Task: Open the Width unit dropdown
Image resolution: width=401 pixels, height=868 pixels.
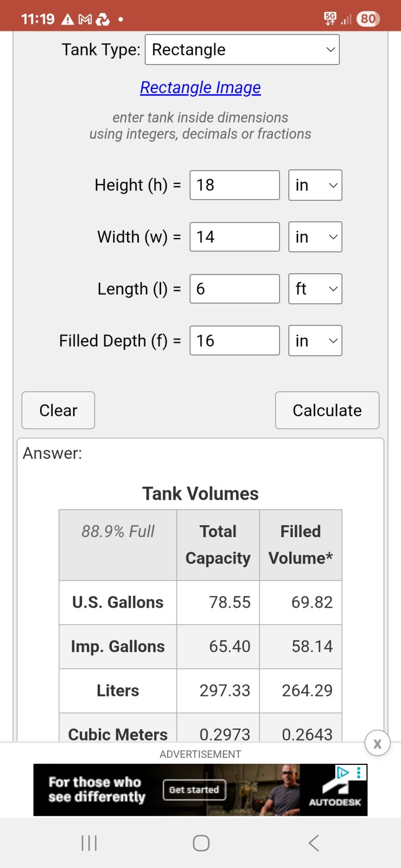Action: pyautogui.click(x=315, y=237)
